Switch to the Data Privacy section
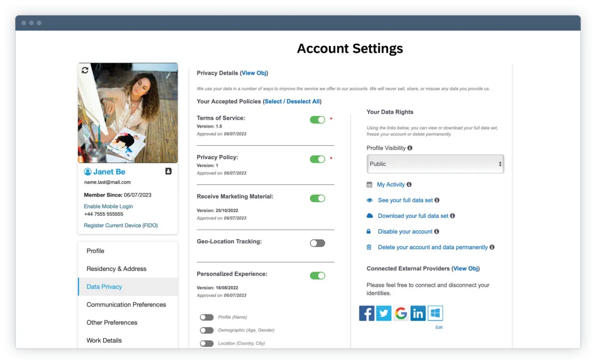 pos(103,286)
